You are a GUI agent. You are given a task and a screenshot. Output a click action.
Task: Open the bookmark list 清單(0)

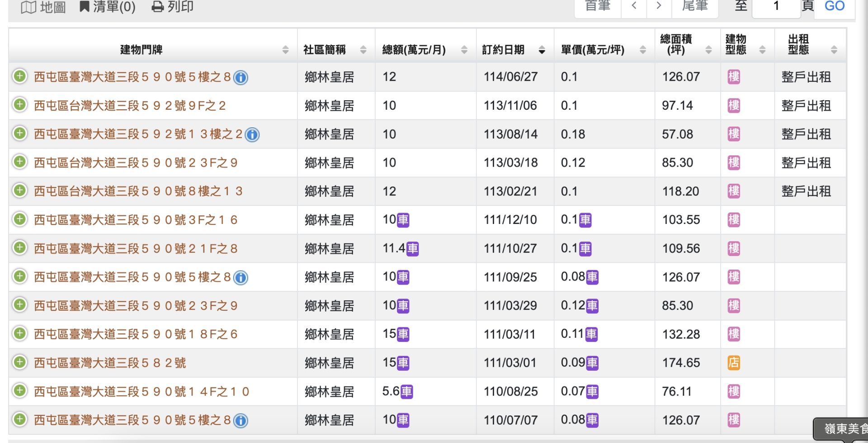coord(107,7)
